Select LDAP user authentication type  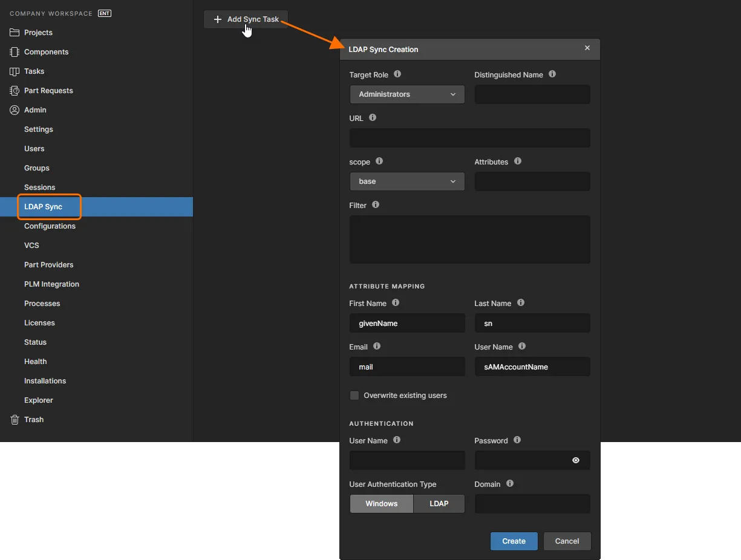click(439, 504)
